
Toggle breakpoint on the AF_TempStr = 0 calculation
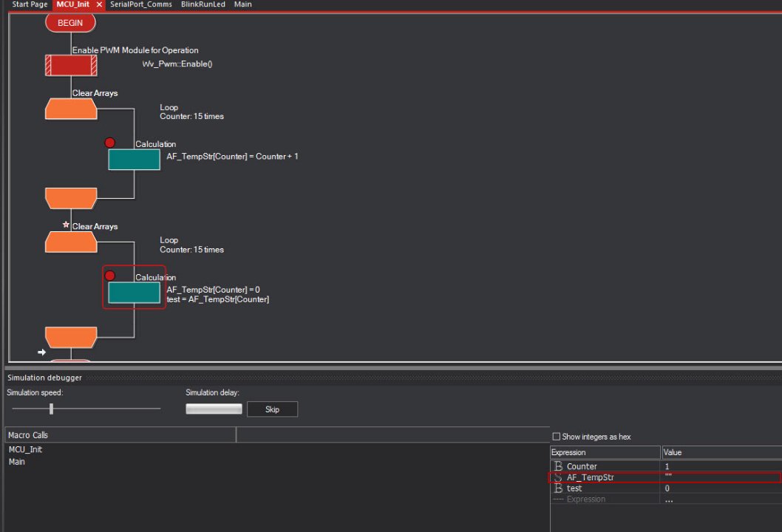pyautogui.click(x=109, y=276)
